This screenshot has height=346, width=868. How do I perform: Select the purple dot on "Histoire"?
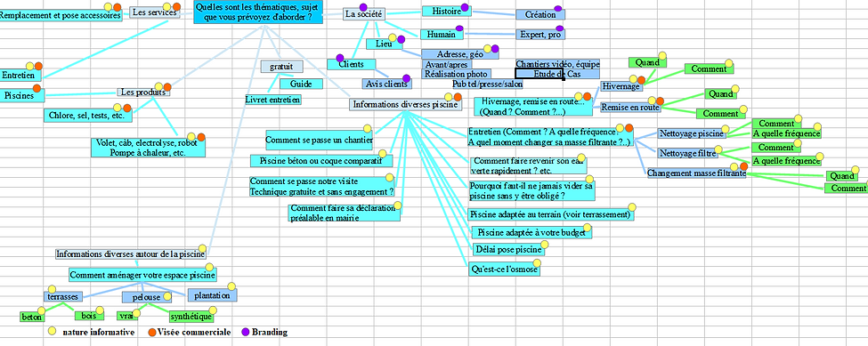(x=465, y=7)
